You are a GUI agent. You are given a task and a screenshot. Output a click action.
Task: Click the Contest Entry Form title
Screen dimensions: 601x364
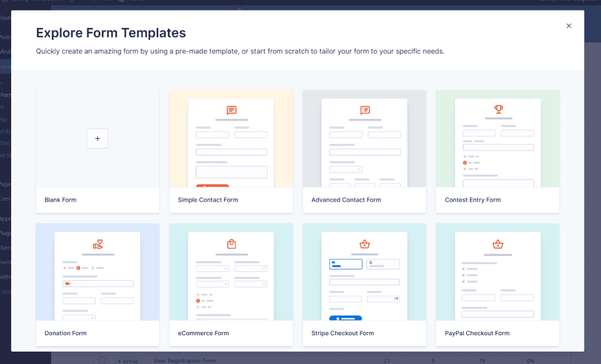[x=472, y=200]
